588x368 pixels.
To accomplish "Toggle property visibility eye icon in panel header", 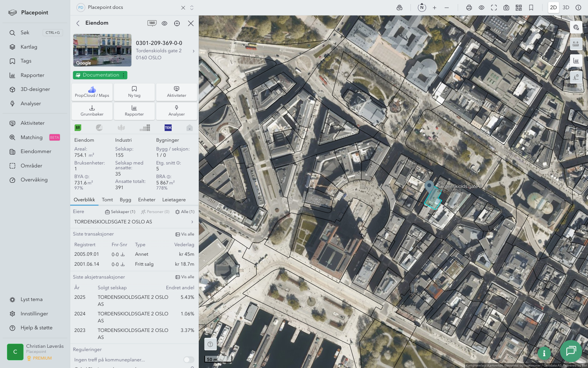I will (164, 23).
